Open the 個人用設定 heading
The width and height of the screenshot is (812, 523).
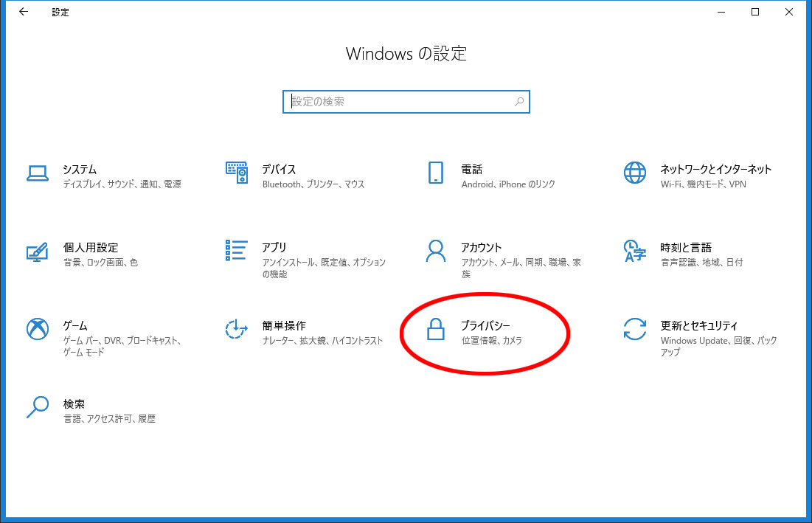point(91,248)
